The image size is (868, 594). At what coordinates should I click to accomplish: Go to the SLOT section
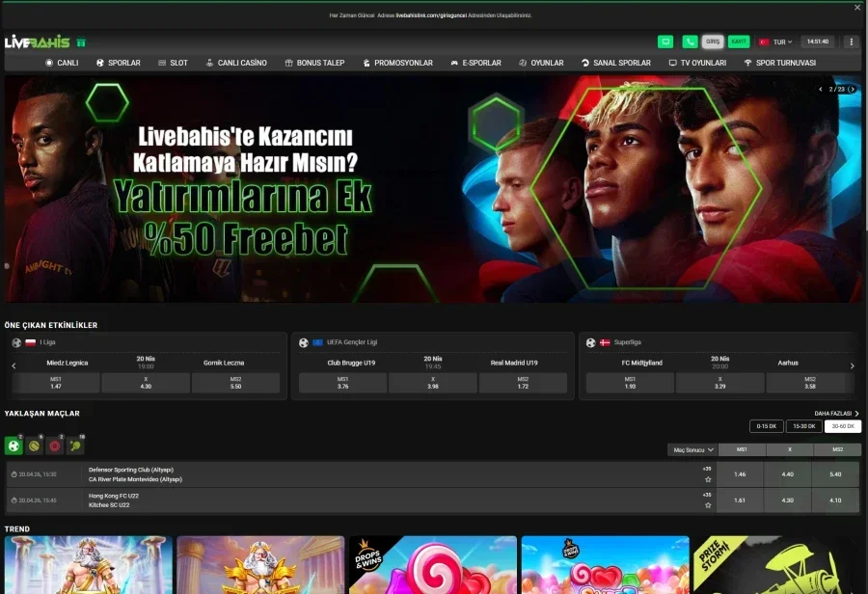pyautogui.click(x=173, y=63)
